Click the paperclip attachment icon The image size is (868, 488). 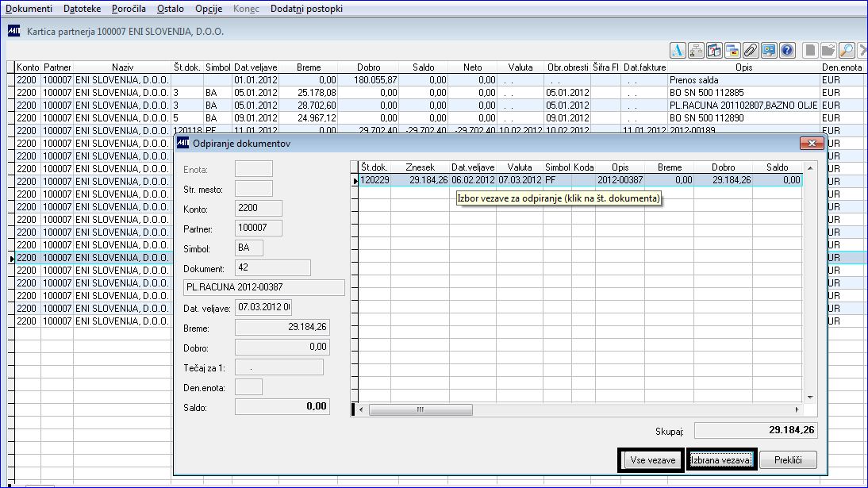pyautogui.click(x=751, y=51)
